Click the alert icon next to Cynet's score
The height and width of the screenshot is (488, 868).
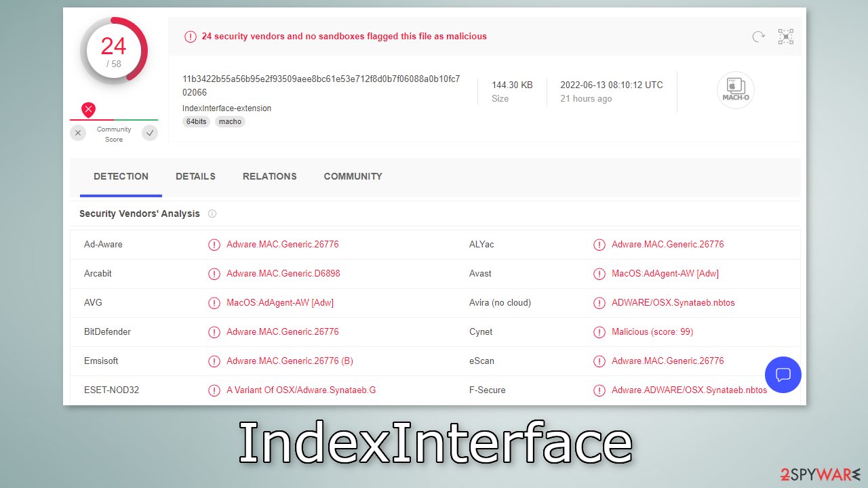(x=599, y=332)
